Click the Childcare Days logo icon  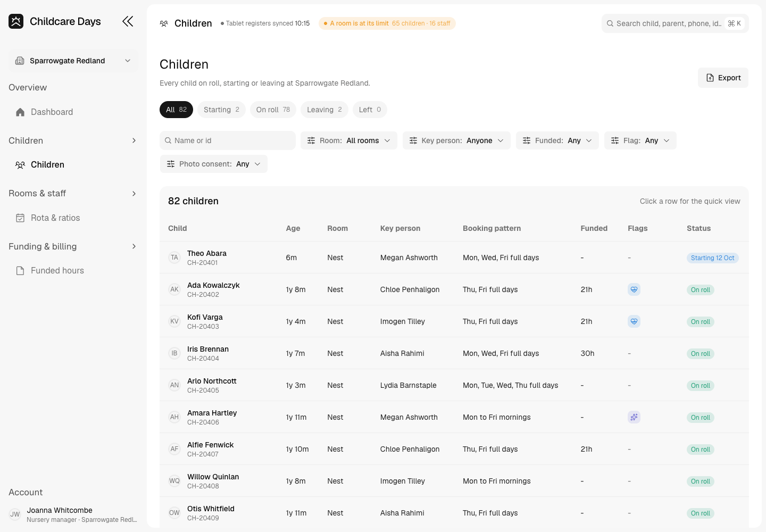(x=16, y=21)
